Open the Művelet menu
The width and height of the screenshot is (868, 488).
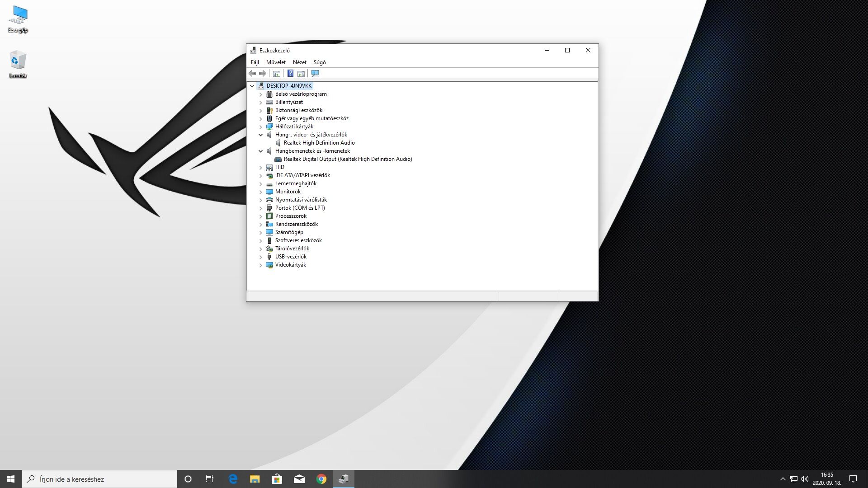tap(276, 62)
